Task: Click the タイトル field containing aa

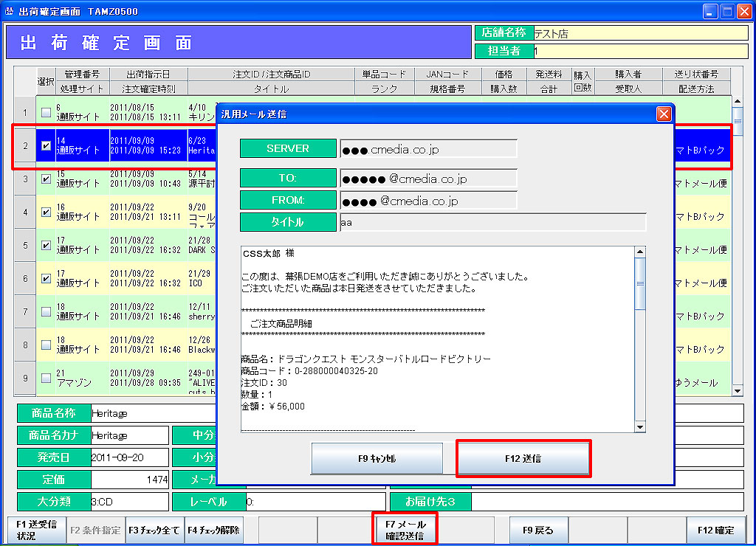Action: [492, 223]
